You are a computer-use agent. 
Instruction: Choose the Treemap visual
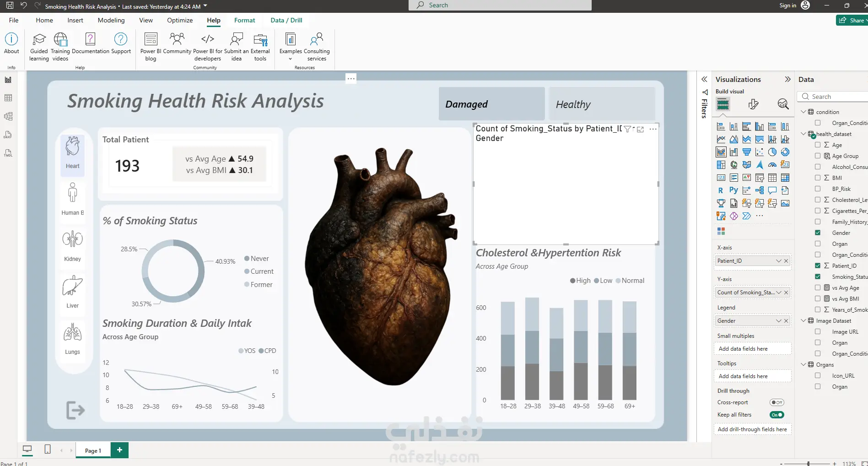pos(721,165)
